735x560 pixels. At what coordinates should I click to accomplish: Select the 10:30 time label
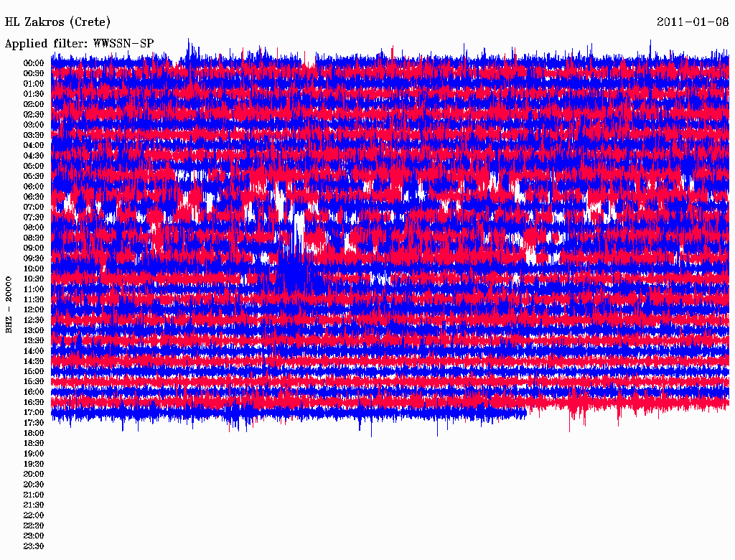coord(34,279)
